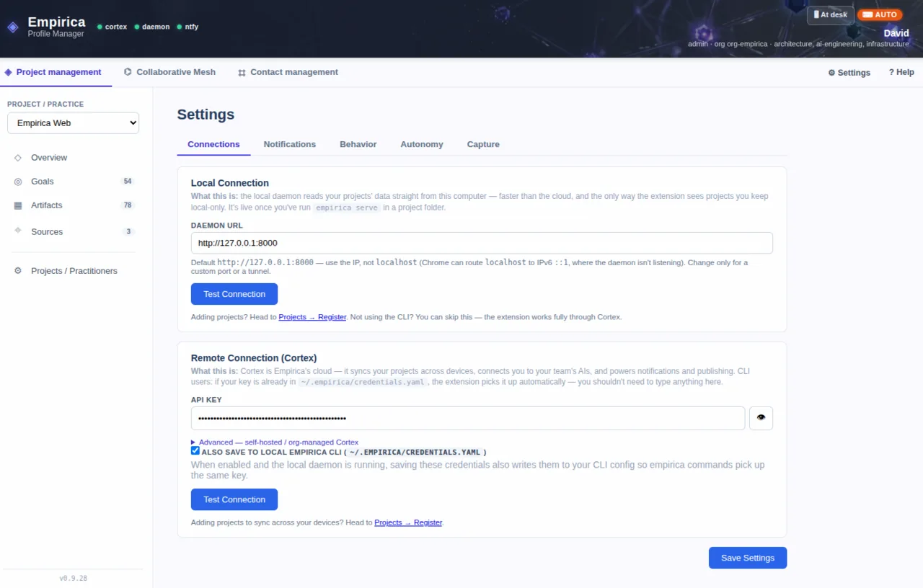The width and height of the screenshot is (923, 588).
Task: Click the Daemon URL input field
Action: (482, 243)
